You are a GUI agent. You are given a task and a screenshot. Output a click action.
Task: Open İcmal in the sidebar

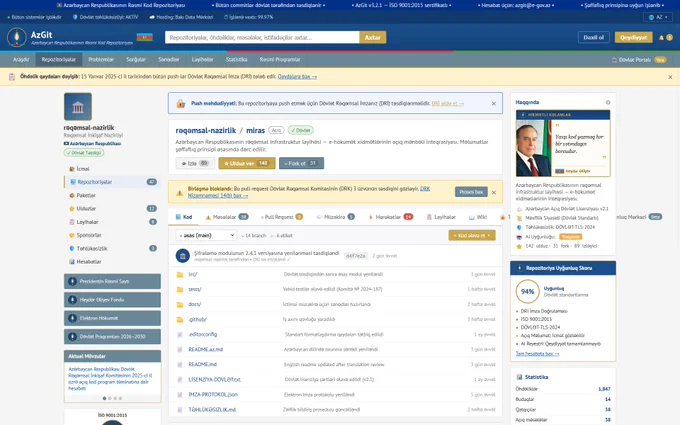112,169
